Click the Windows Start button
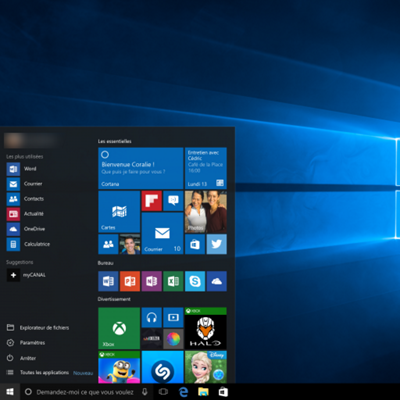Viewport: 400px width, 400px height. point(10,392)
